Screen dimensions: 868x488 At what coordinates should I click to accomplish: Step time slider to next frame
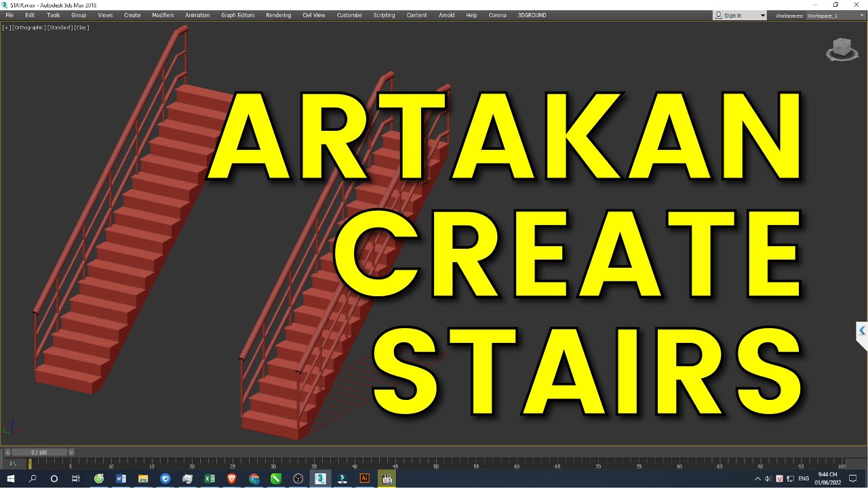coord(71,452)
